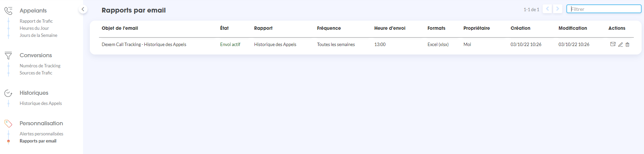
Task: Click the Dexem Call Tracking email subject
Action: tap(144, 44)
